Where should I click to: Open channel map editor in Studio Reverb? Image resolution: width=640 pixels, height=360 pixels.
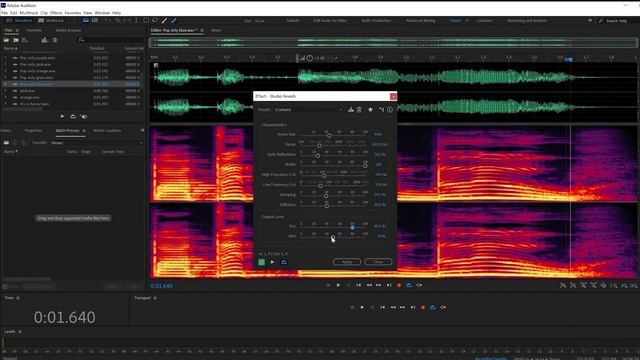[381, 109]
